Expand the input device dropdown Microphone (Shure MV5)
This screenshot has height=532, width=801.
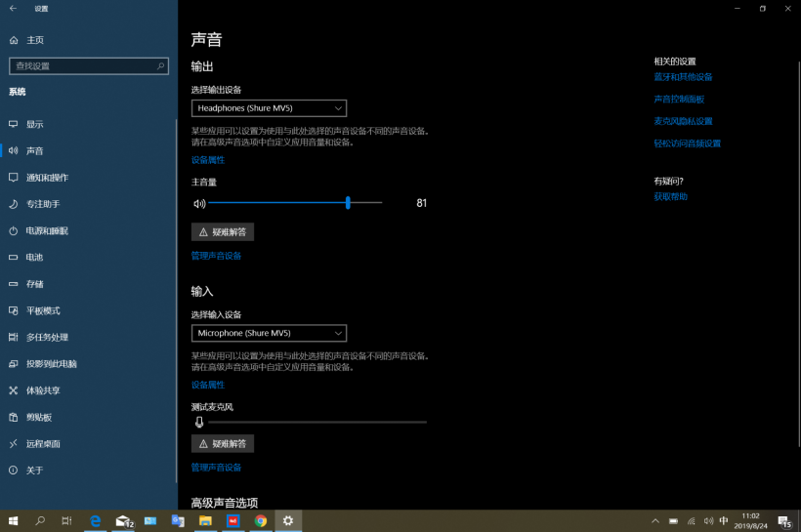[269, 333]
